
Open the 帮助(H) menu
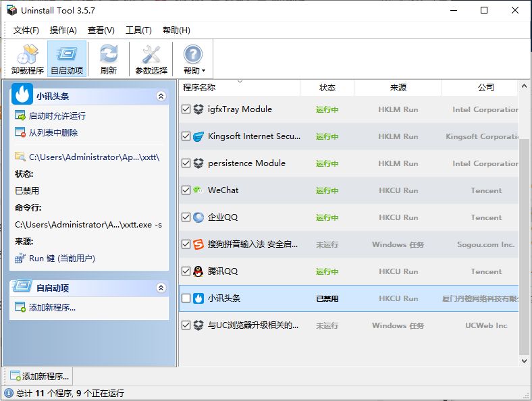click(176, 30)
